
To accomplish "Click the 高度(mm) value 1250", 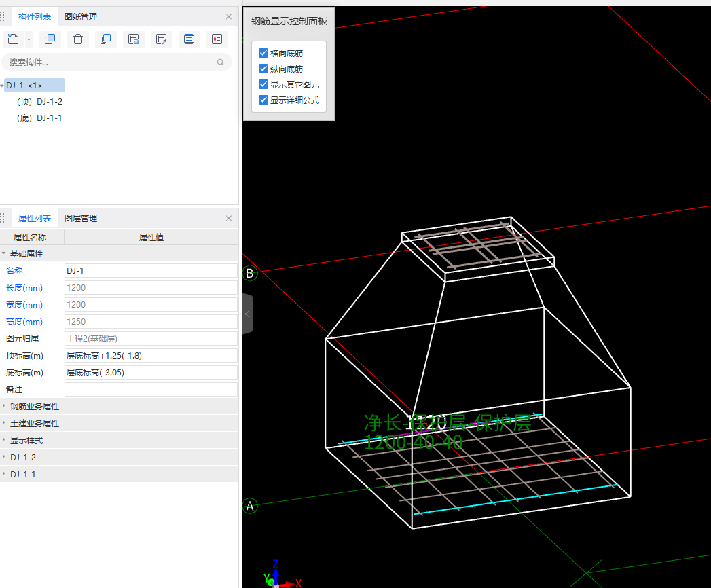I will 151,322.
